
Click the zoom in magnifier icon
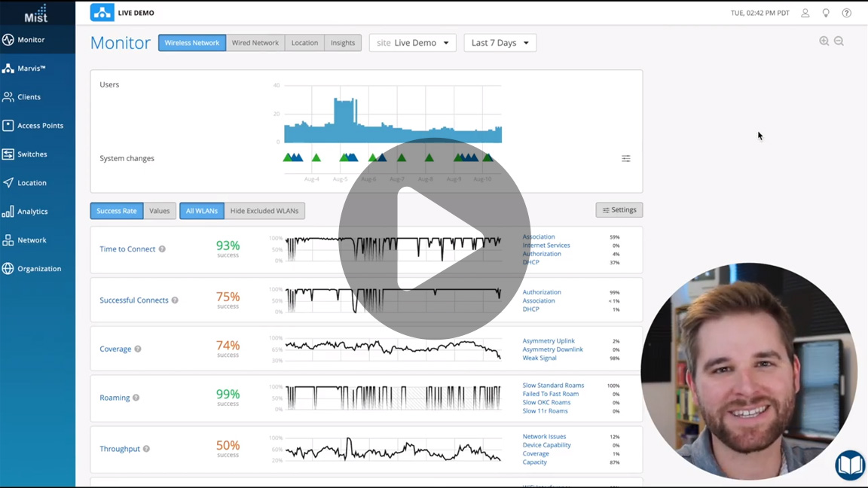824,41
